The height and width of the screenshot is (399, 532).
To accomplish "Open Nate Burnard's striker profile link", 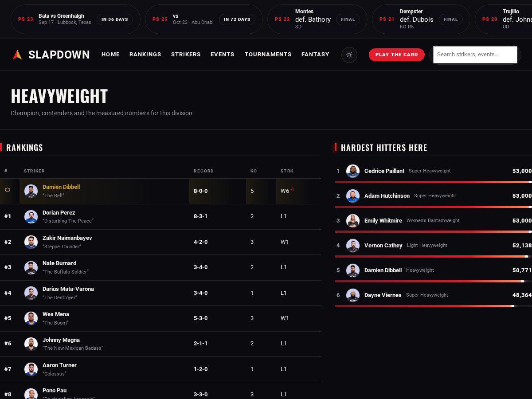I will 59,263.
